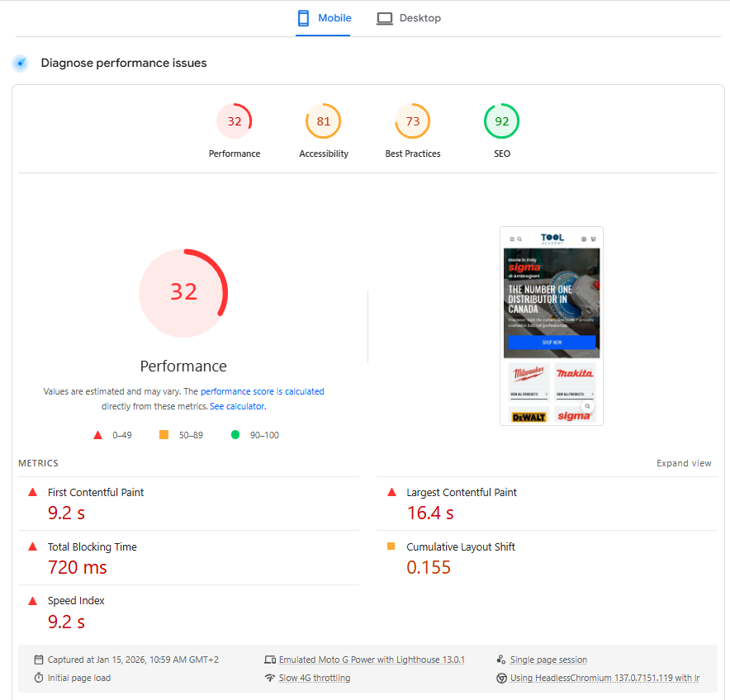The image size is (730, 700).
Task: Click the METRICS section heading
Action: [38, 463]
